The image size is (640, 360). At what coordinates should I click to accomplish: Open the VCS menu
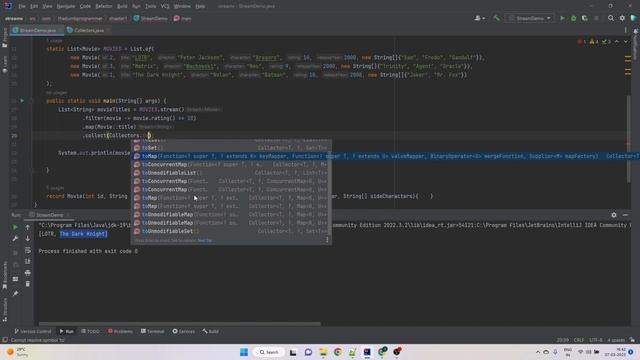tap(165, 6)
